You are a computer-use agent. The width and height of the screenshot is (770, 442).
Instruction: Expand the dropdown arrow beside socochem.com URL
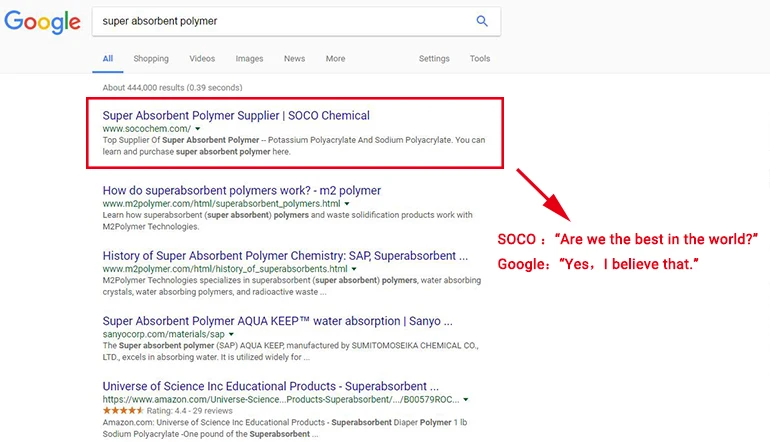(198, 129)
